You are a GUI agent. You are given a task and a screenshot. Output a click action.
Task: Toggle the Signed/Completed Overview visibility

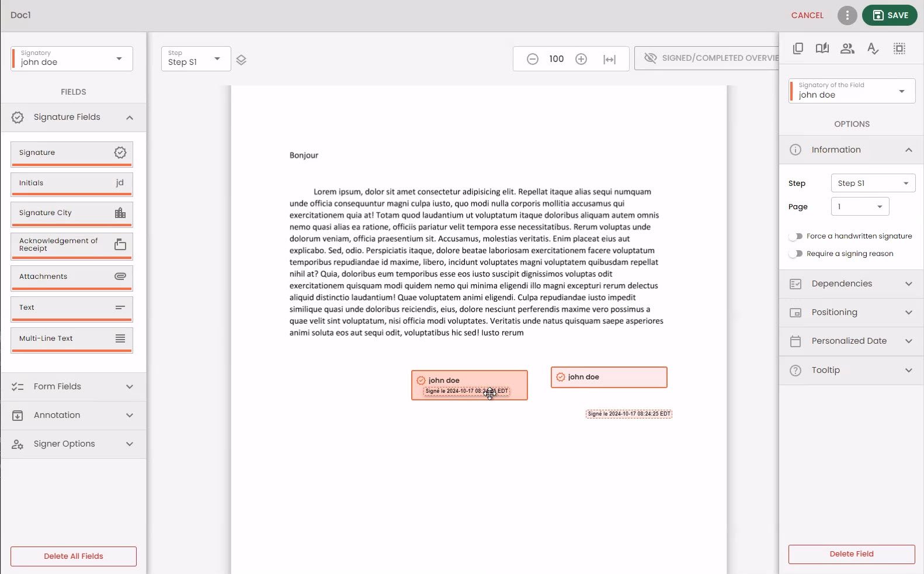[707, 58]
